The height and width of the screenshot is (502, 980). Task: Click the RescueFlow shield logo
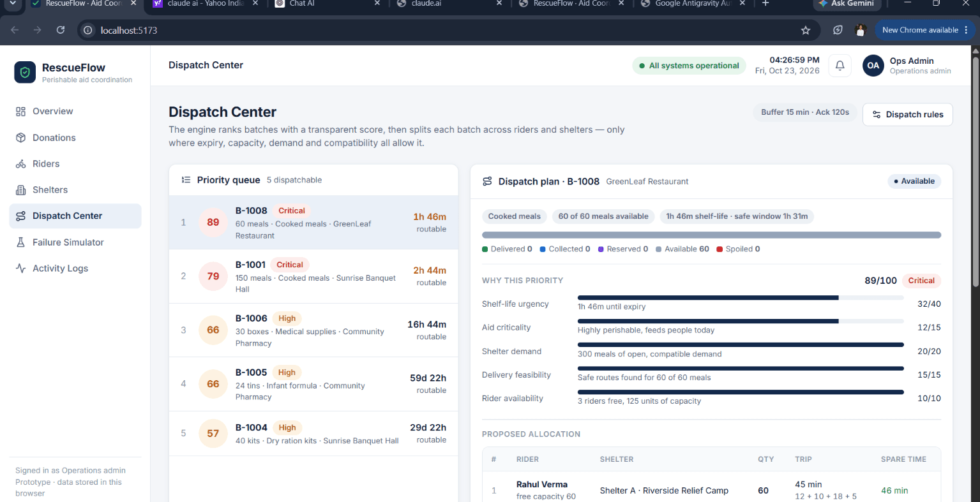(x=25, y=73)
